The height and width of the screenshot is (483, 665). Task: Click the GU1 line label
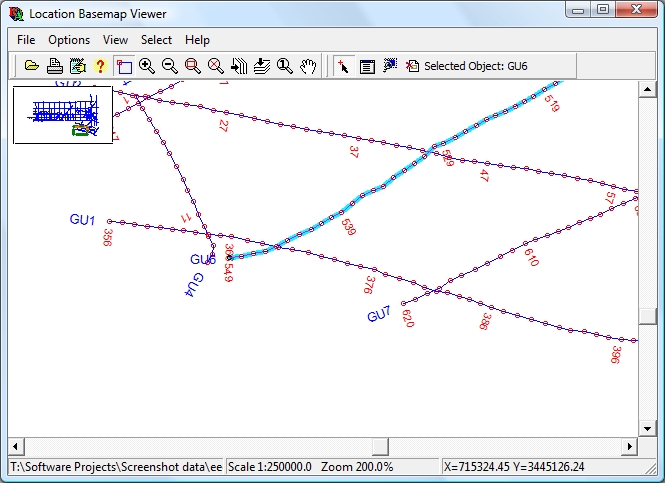click(x=82, y=220)
